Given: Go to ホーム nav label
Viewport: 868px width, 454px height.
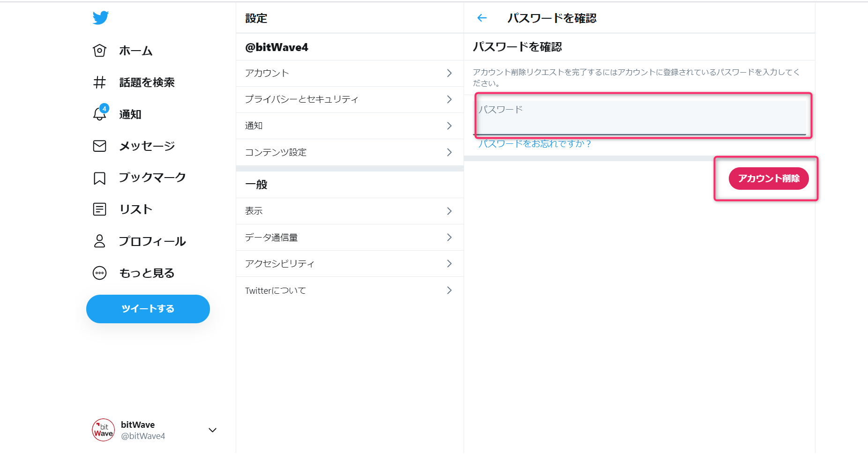Looking at the screenshot, I should [x=136, y=51].
